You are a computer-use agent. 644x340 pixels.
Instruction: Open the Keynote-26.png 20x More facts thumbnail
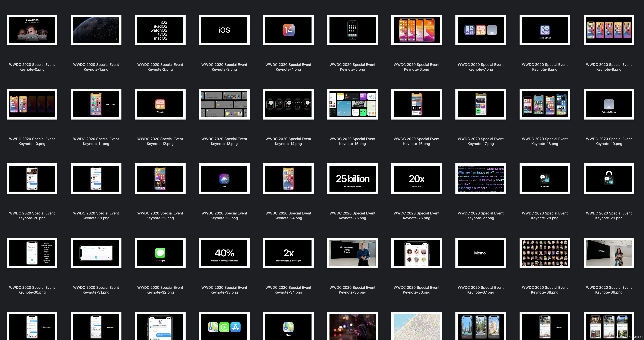417,179
